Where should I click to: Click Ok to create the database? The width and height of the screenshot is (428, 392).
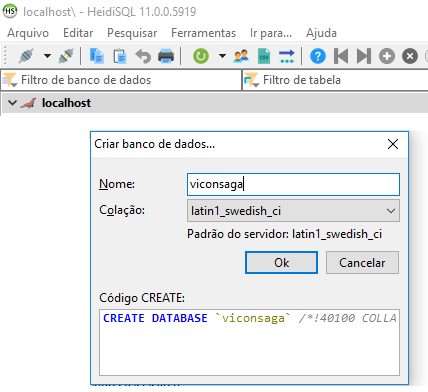281,263
